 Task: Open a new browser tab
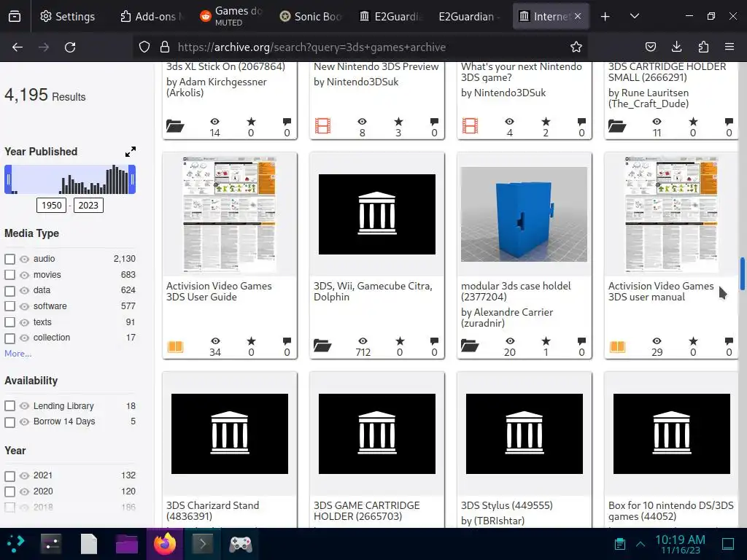tap(605, 17)
